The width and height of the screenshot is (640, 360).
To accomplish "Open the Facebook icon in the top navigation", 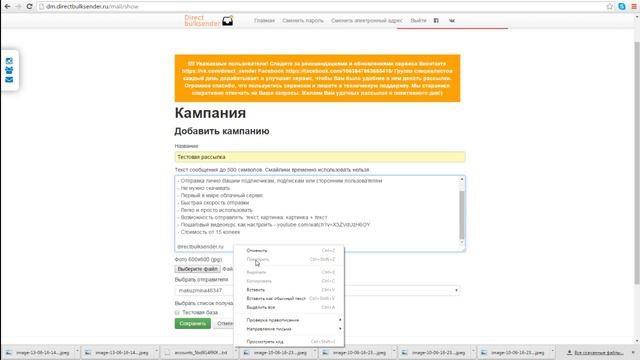I will (436, 20).
